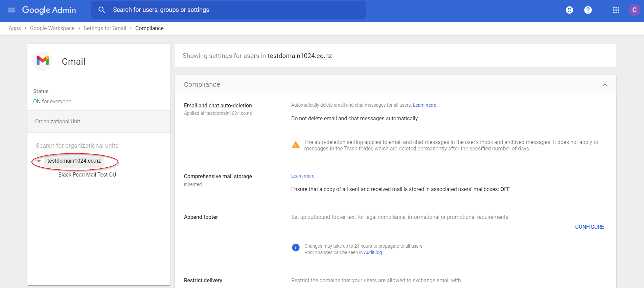Select testdomain1024.co.nz organizational unit

coord(74,161)
